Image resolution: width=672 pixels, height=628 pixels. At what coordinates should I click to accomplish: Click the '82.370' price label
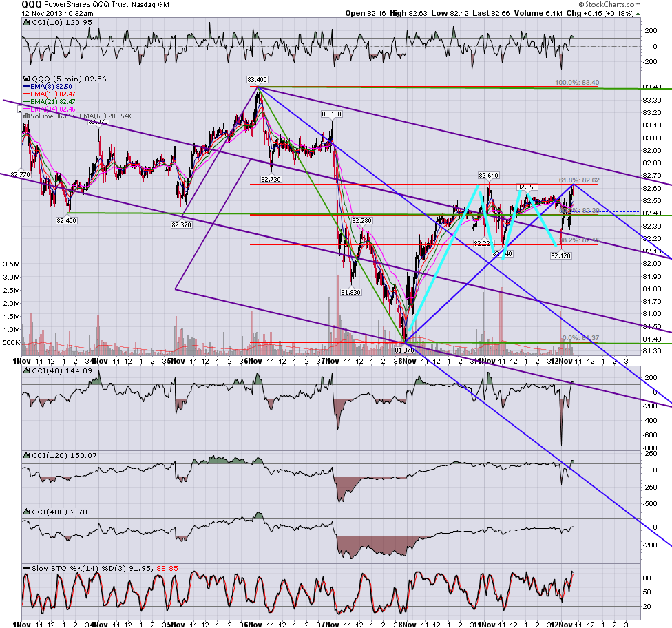181,224
